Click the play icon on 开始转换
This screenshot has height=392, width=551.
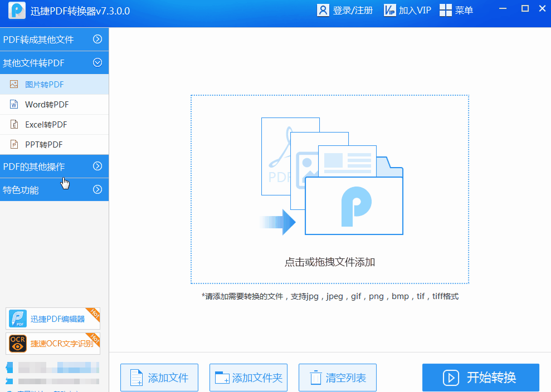pos(451,378)
